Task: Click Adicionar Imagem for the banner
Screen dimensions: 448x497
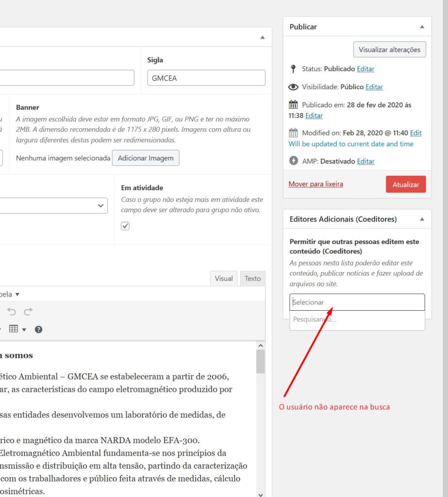Action: pyautogui.click(x=145, y=158)
